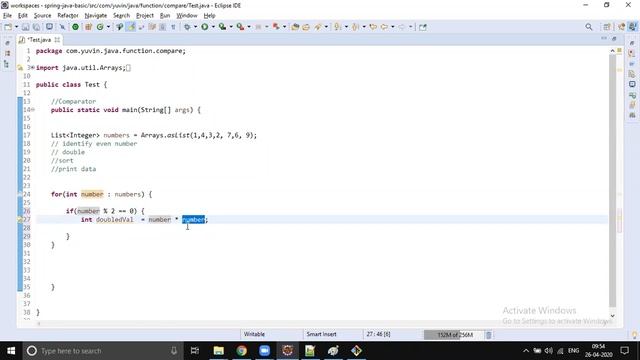Select the *Test.java editor tab
This screenshot has height=360, width=640.
[x=39, y=40]
